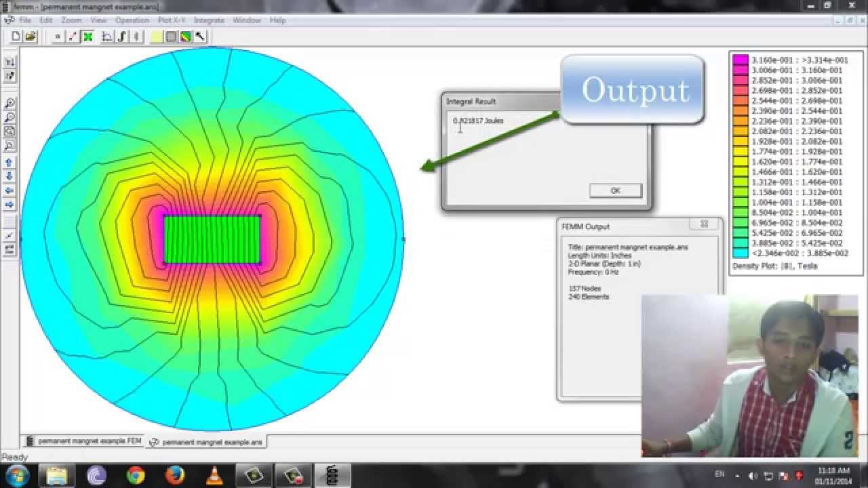Open the Edit menu
This screenshot has height=488, width=868.
(x=45, y=20)
